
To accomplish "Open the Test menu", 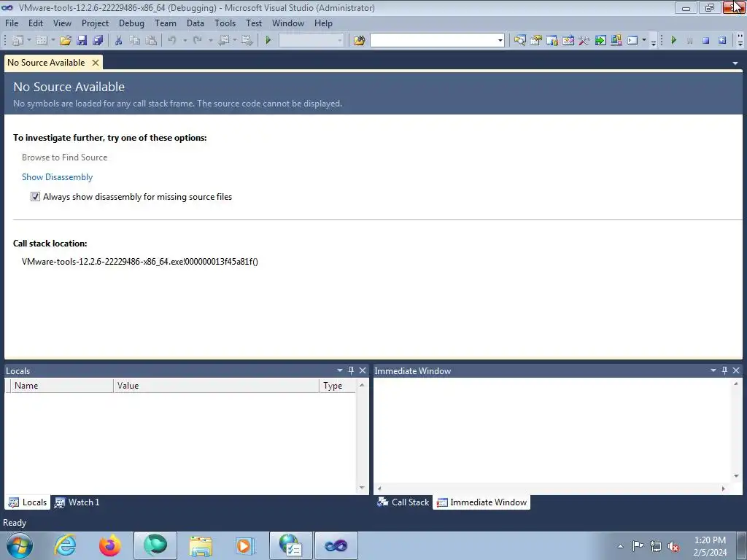I will pos(253,23).
